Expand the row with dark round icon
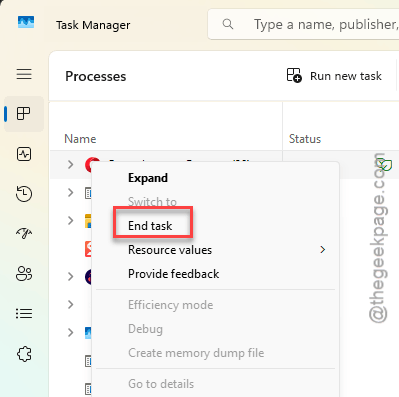Image resolution: width=399 pixels, height=397 pixels. tap(70, 276)
